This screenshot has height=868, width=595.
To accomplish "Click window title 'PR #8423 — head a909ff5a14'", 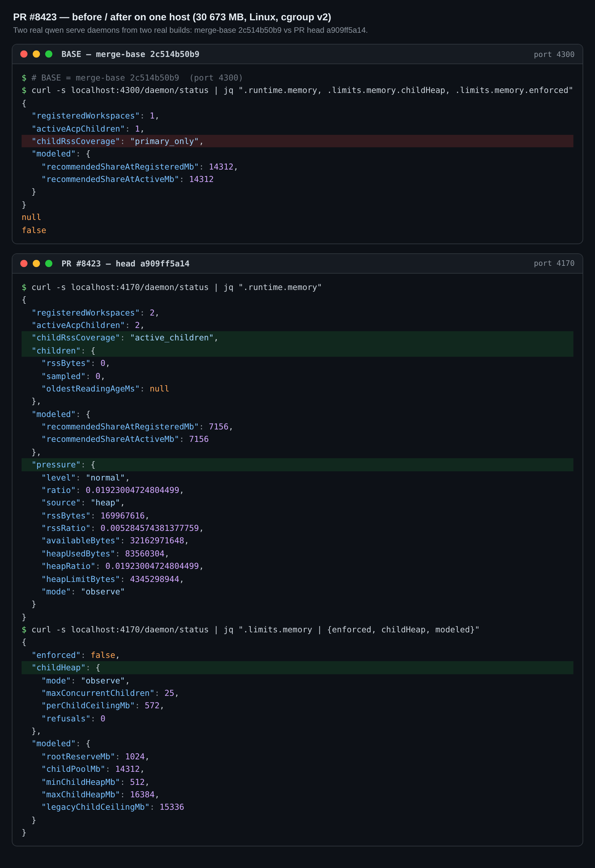I will (x=125, y=264).
